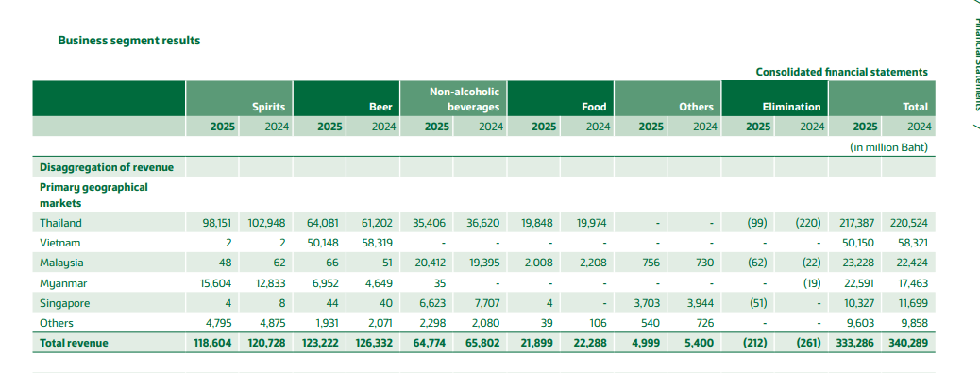Select the Thailand row label
Image resolution: width=980 pixels, height=373 pixels.
tap(60, 223)
